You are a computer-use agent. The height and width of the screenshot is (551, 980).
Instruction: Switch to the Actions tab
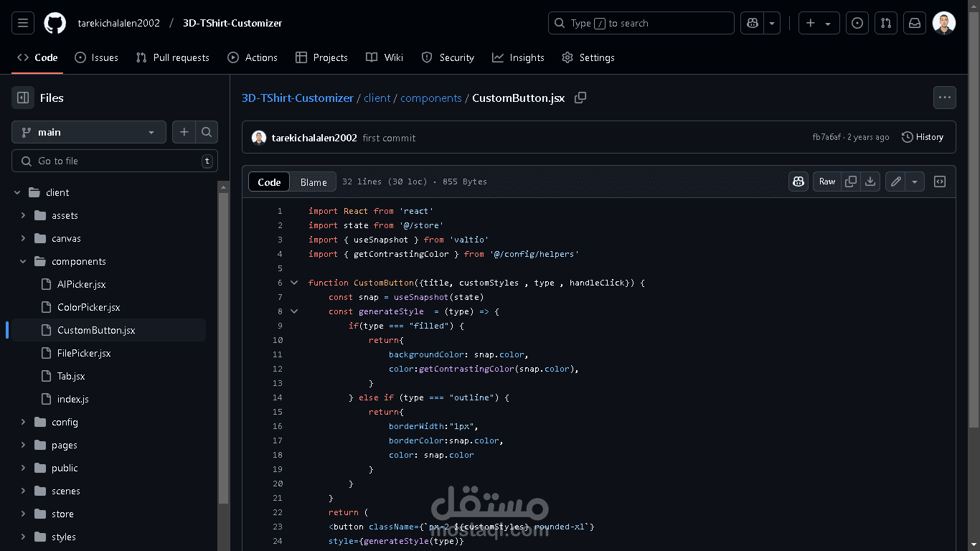253,57
